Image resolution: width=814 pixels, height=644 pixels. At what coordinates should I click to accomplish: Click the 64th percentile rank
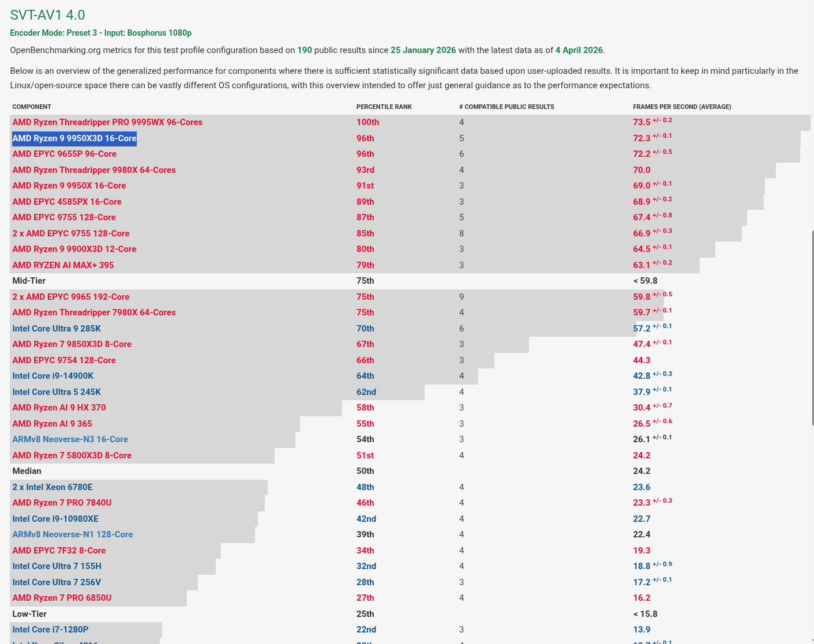[365, 376]
